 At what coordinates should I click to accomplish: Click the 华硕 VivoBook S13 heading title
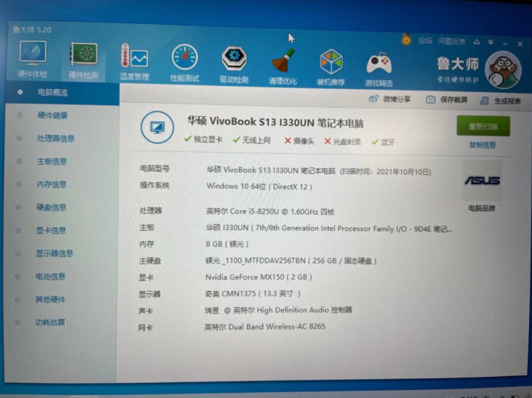tap(275, 122)
